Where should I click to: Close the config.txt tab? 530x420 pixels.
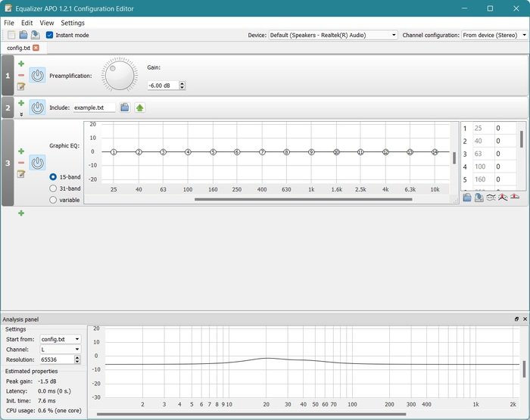click(x=36, y=48)
